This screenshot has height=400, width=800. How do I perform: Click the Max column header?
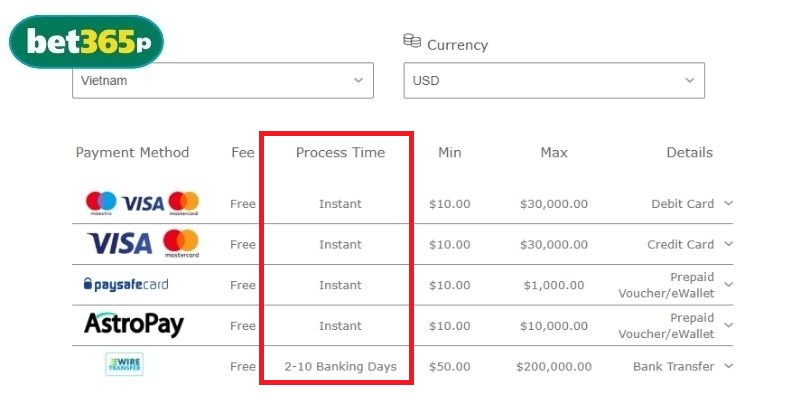[554, 153]
